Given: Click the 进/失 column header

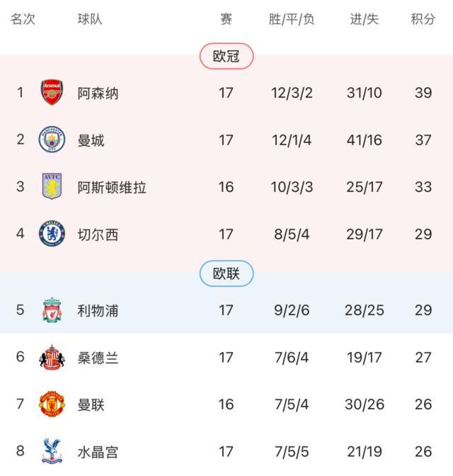Looking at the screenshot, I should pyautogui.click(x=364, y=19).
